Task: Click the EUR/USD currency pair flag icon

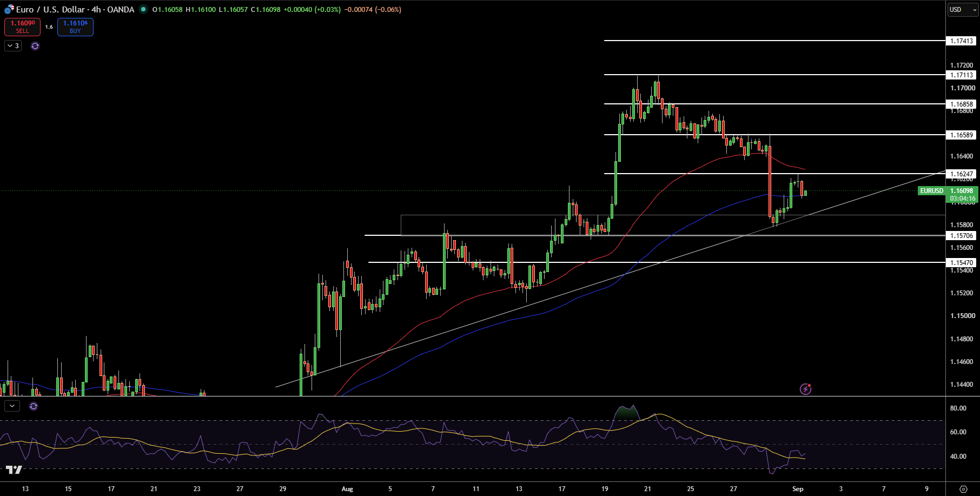Action: [x=9, y=9]
